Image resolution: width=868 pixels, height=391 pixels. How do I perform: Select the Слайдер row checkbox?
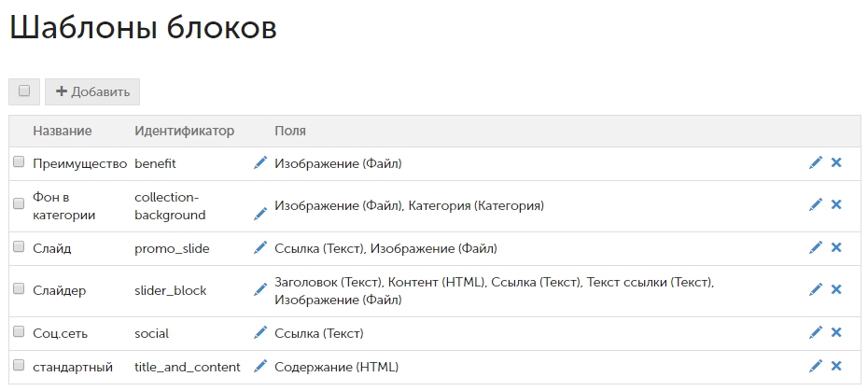19,289
